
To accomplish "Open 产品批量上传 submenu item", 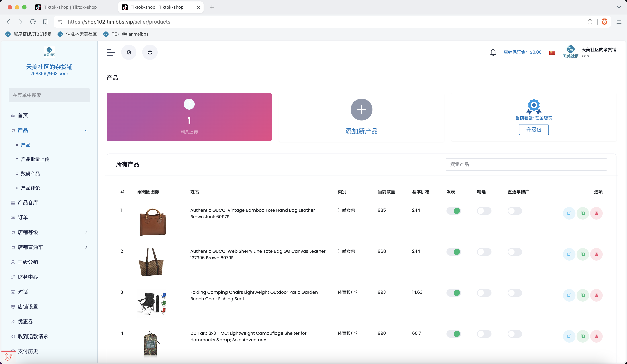I will 35,159.
